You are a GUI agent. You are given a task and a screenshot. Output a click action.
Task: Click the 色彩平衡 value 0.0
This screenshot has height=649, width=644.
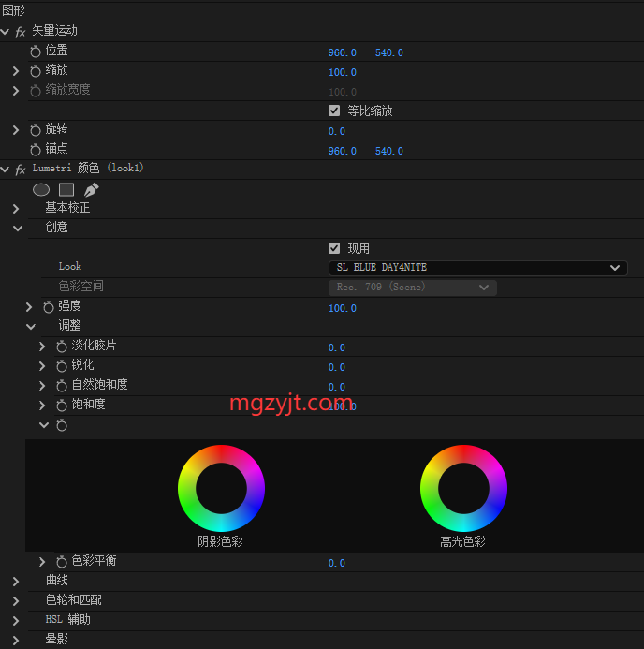[x=337, y=563]
